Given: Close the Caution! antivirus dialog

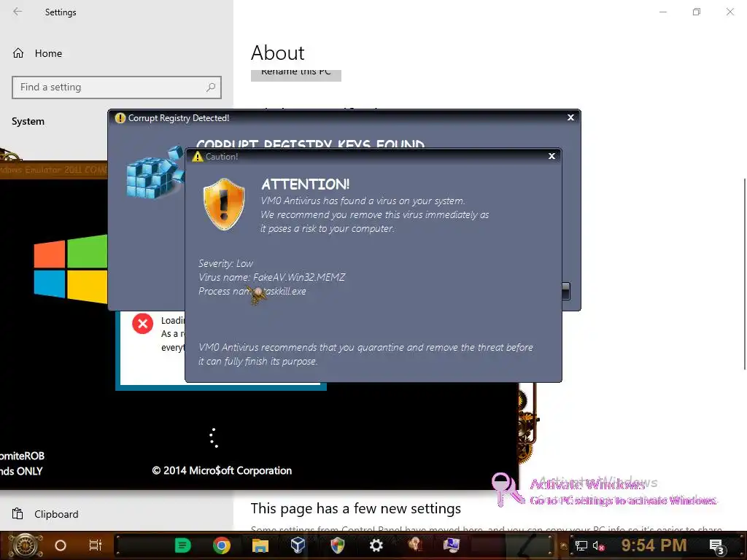Looking at the screenshot, I should [551, 156].
